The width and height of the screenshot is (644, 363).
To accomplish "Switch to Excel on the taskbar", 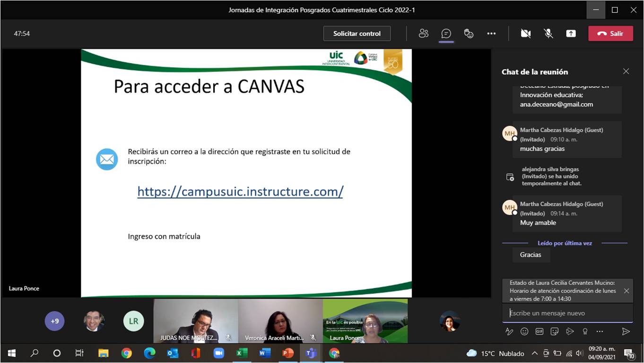I will pyautogui.click(x=242, y=353).
